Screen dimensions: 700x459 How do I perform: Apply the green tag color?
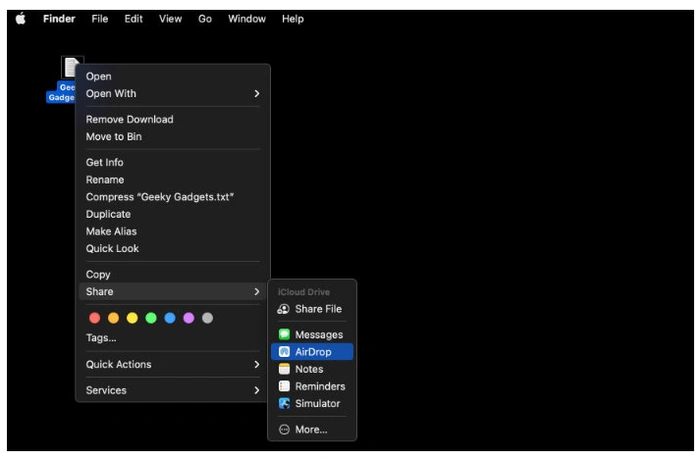pos(151,318)
